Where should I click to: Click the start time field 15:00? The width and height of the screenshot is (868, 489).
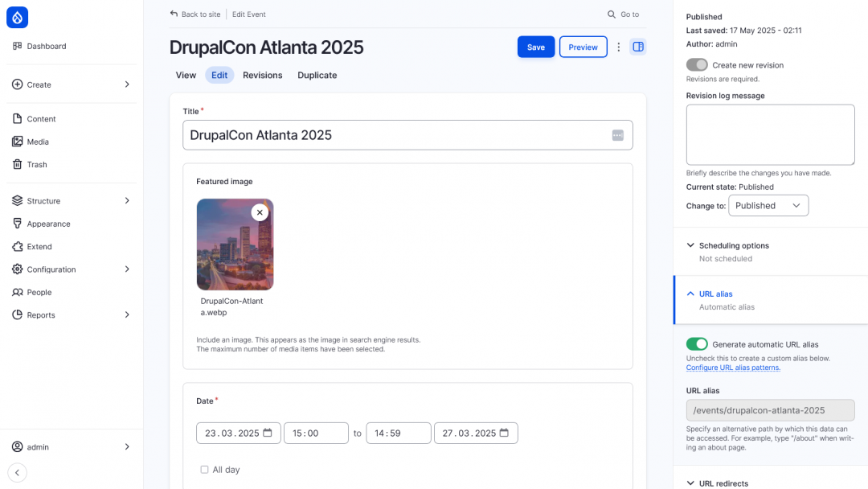[316, 433]
